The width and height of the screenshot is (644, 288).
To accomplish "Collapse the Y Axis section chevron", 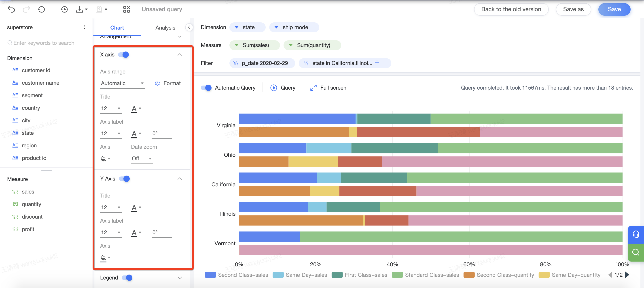I will [180, 178].
